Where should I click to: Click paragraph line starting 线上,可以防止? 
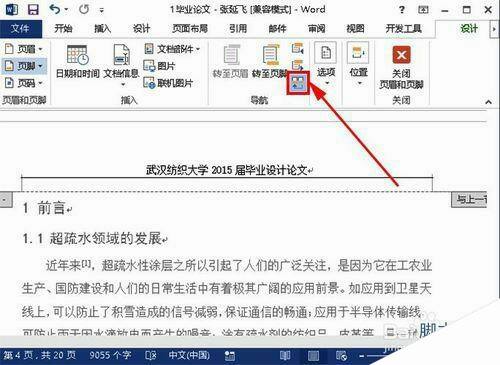pos(222,312)
